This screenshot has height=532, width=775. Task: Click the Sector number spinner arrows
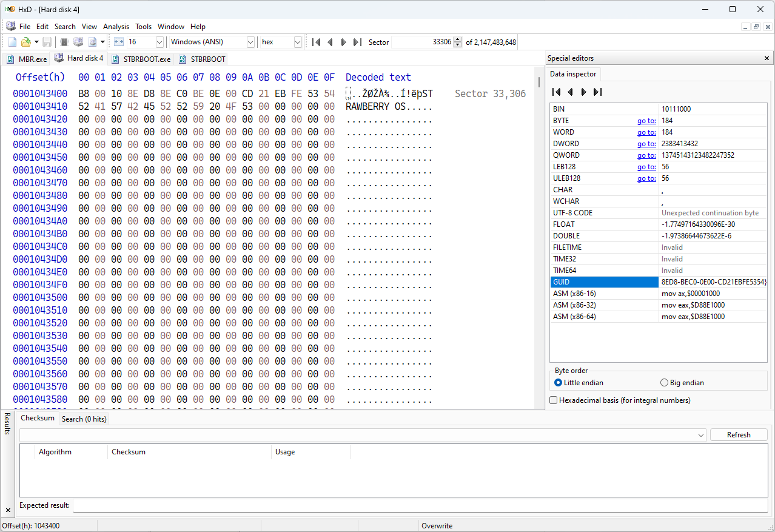click(x=458, y=42)
